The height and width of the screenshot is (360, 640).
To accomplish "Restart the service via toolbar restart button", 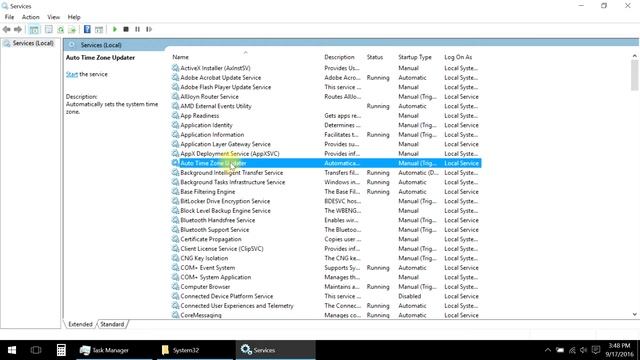I will (149, 29).
